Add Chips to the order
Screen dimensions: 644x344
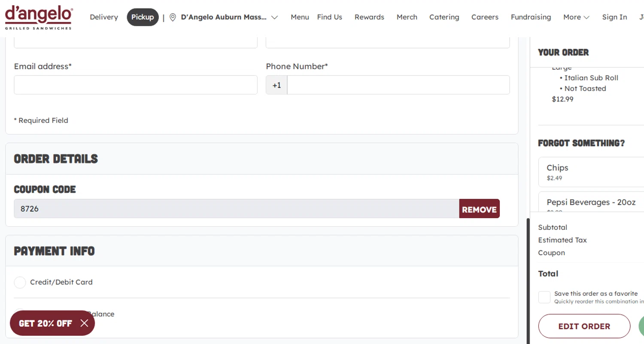[x=591, y=172]
